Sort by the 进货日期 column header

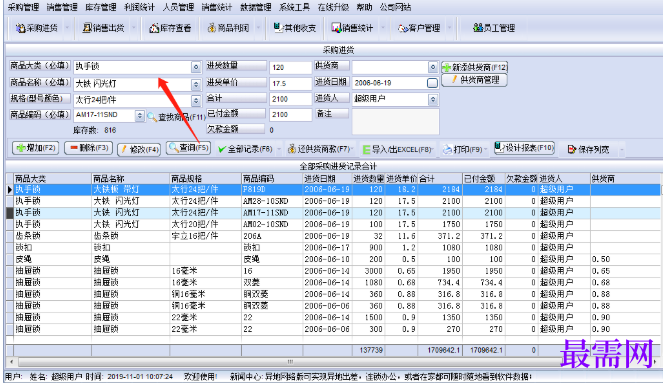point(327,178)
